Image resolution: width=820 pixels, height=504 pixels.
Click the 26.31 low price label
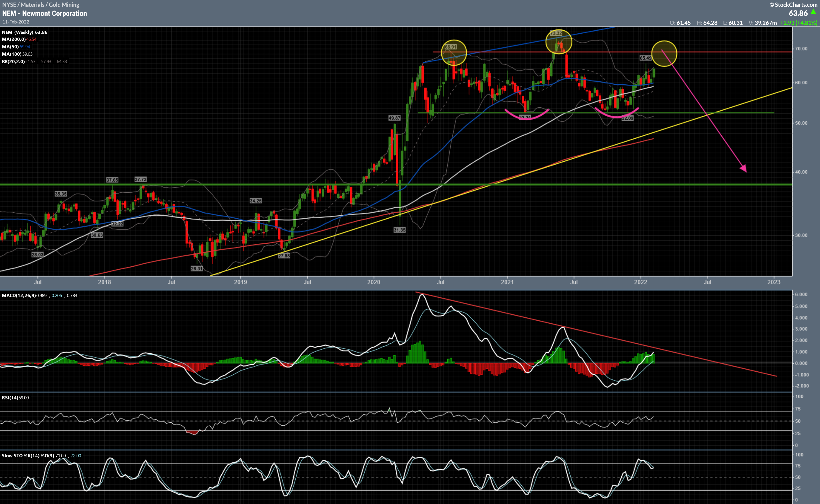(x=197, y=269)
